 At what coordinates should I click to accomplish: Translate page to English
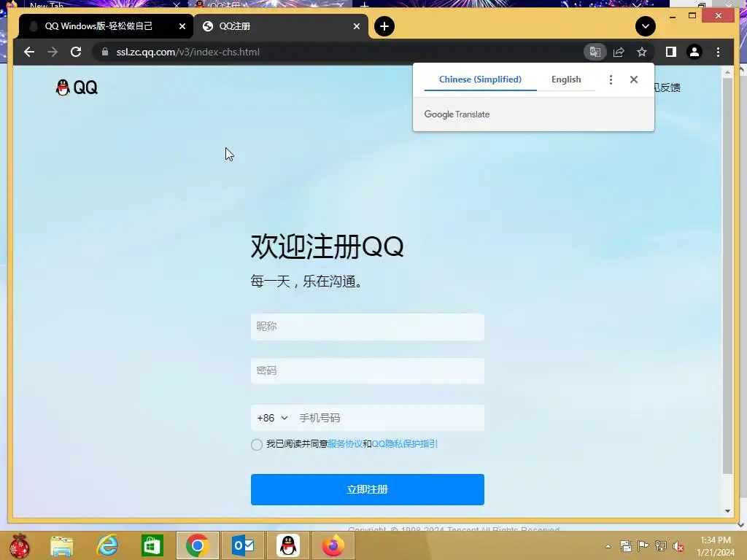[566, 79]
